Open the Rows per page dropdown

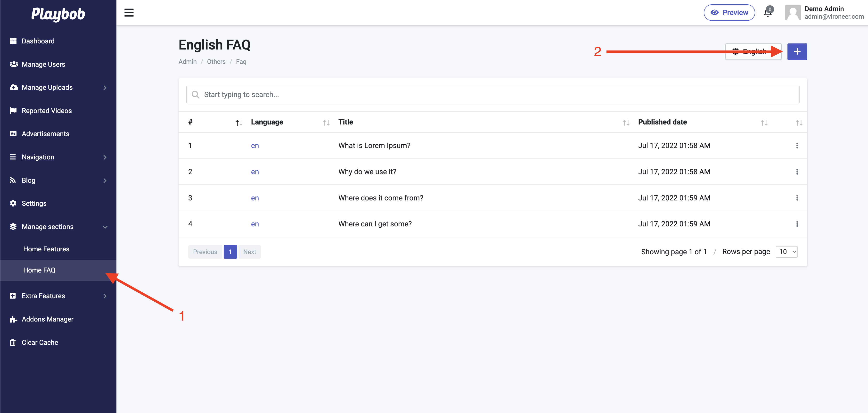click(786, 252)
